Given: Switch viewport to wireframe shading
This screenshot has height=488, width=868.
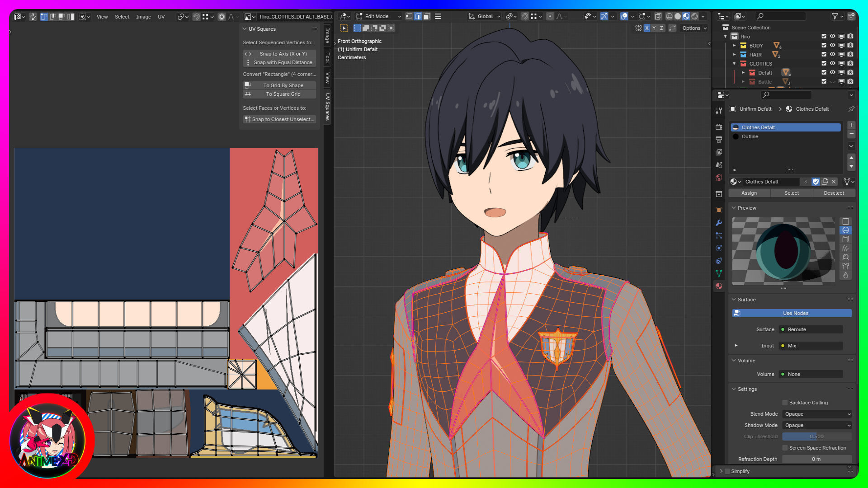Looking at the screenshot, I should [669, 16].
